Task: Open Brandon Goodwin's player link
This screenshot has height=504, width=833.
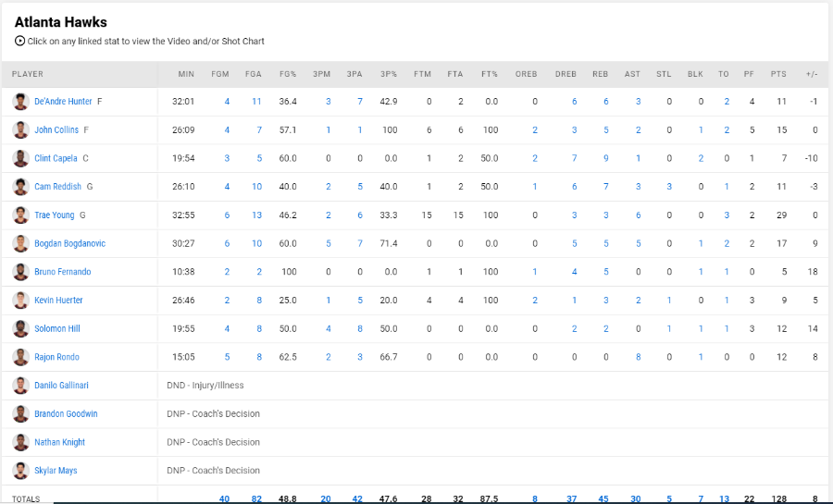Action: tap(66, 413)
